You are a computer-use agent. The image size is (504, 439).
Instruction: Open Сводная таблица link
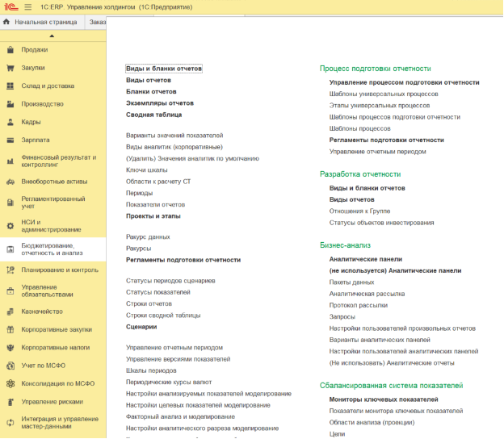click(154, 115)
